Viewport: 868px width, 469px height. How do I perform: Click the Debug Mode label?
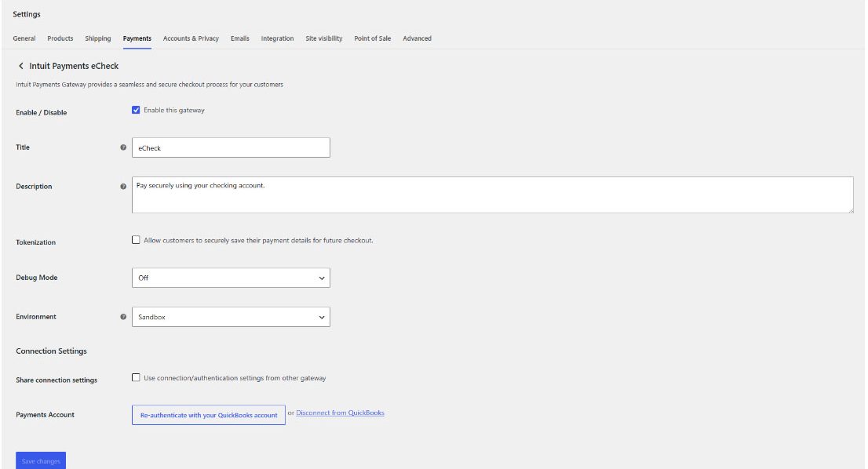click(x=37, y=278)
